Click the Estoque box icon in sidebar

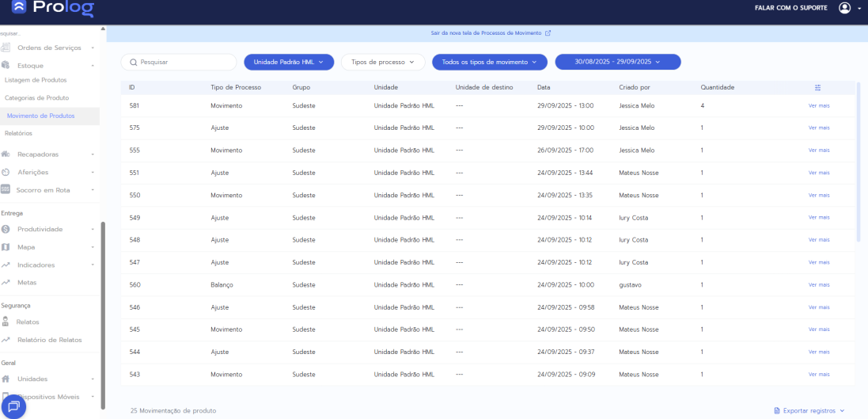click(x=6, y=66)
